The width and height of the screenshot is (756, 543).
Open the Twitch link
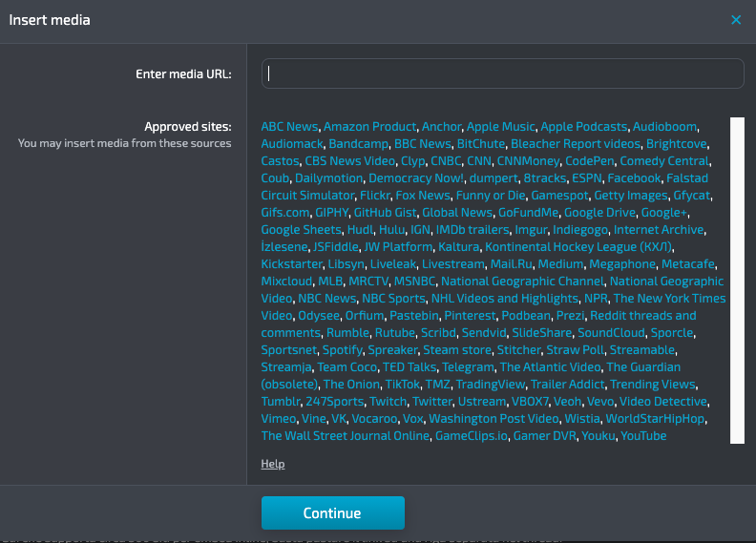pyautogui.click(x=388, y=402)
